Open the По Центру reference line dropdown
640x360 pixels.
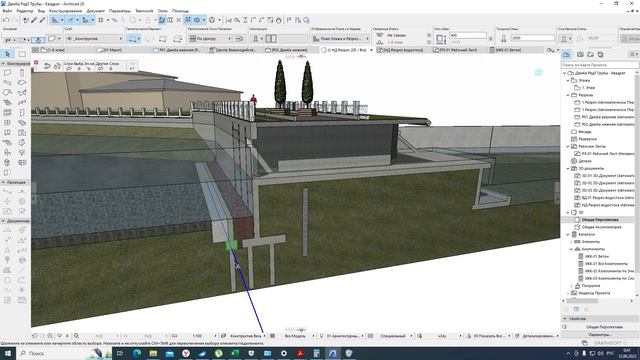coord(210,38)
